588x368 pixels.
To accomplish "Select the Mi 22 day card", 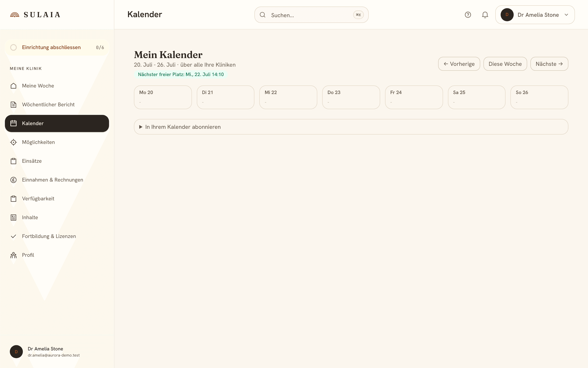I will coord(288,97).
